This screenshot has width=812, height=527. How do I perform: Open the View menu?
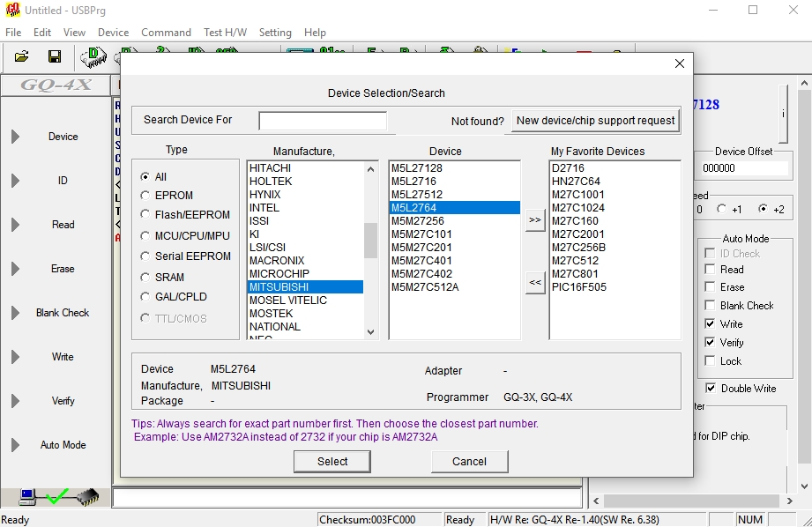[x=74, y=32]
